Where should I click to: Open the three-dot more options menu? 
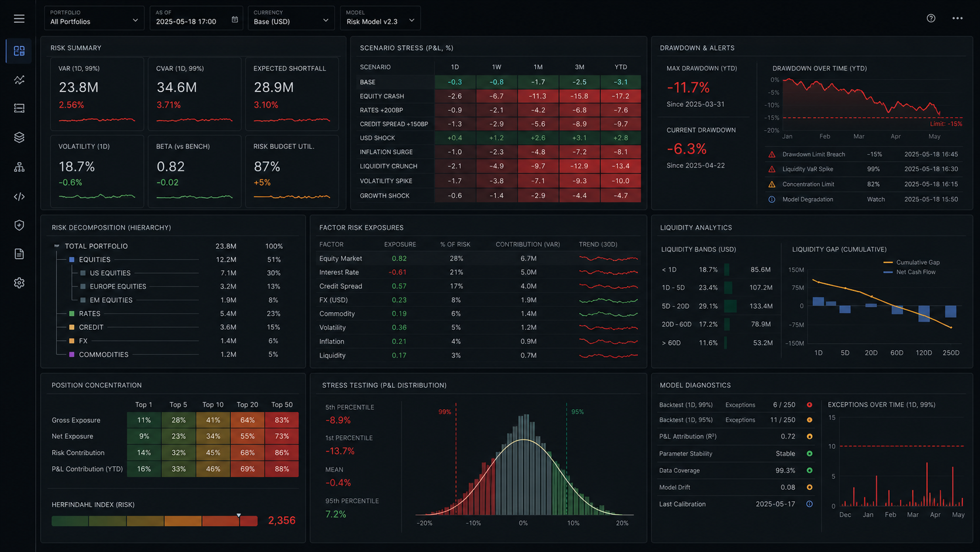pyautogui.click(x=957, y=18)
